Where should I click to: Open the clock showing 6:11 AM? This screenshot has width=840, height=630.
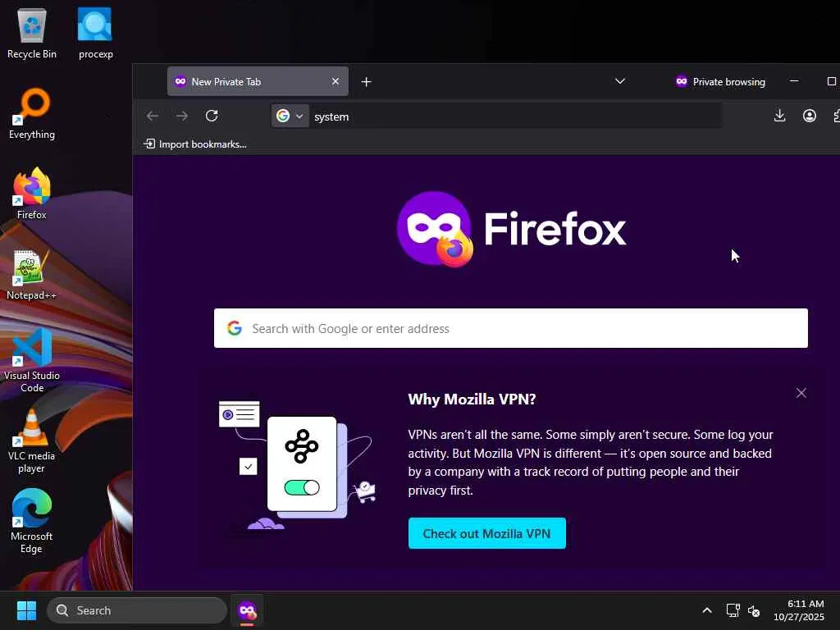click(x=799, y=610)
